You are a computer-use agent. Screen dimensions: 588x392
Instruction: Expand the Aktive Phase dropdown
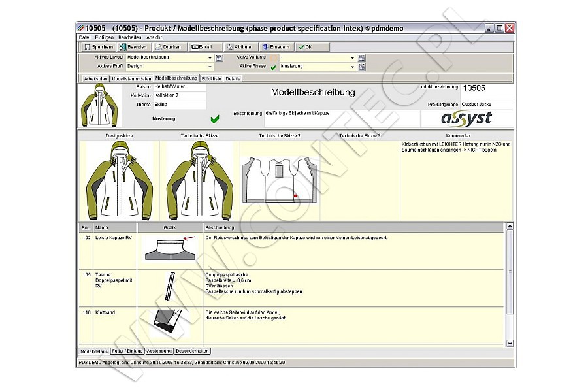coord(353,67)
